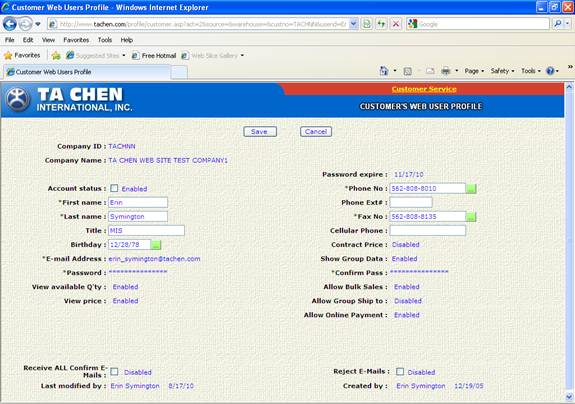Click the erin_symington@tachen.com email text
Image resolution: width=575 pixels, height=404 pixels.
coord(154,259)
